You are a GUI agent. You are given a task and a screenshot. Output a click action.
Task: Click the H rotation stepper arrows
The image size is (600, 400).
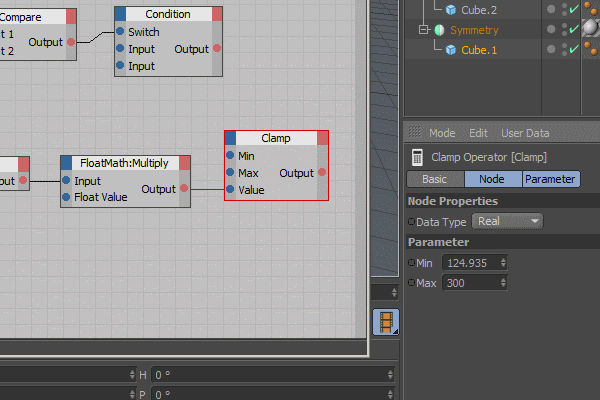click(x=390, y=375)
